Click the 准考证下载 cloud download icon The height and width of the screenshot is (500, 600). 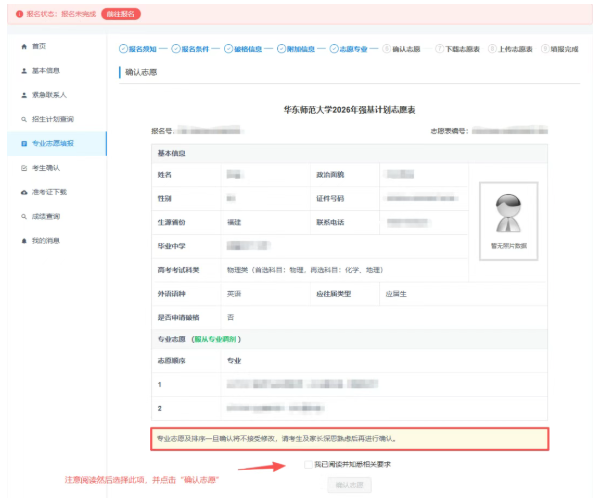click(24, 191)
